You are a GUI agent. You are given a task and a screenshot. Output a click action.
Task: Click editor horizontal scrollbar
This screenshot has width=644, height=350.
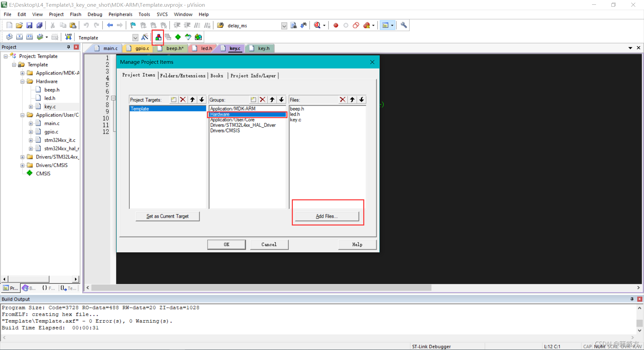coord(261,288)
